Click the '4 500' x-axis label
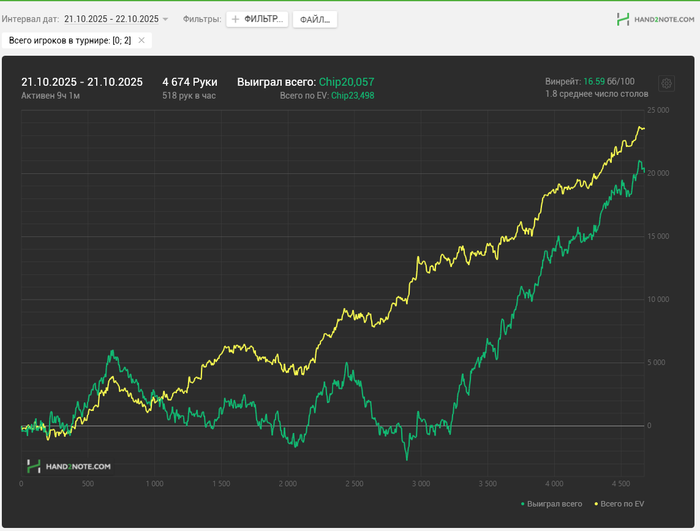The width and height of the screenshot is (700, 531). (x=621, y=484)
